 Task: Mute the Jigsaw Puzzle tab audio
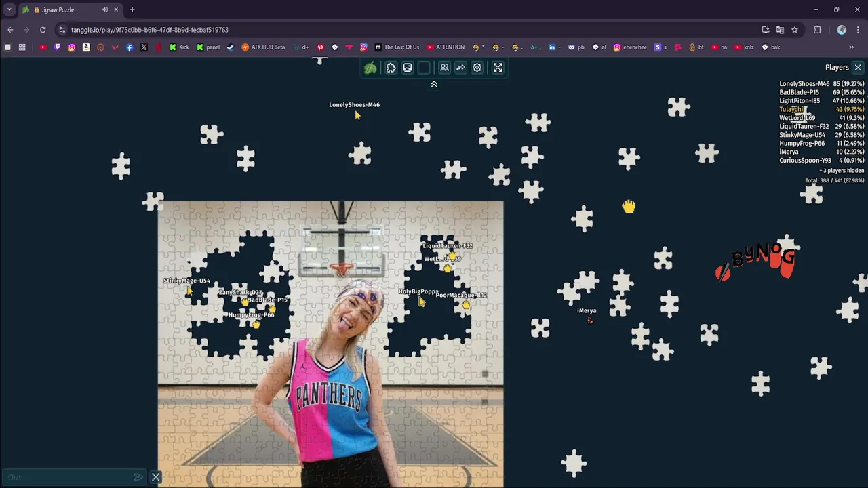[105, 9]
